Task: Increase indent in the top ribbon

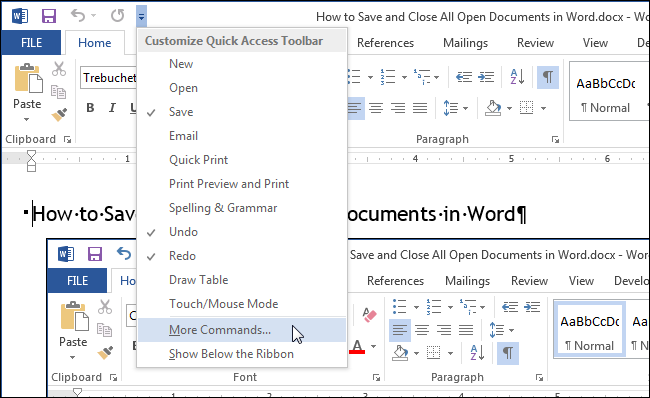Action: (x=486, y=77)
